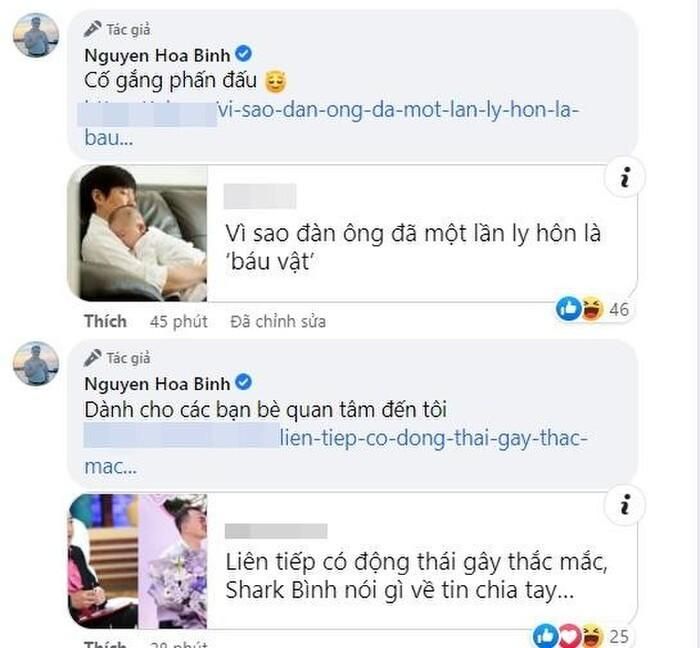The image size is (700, 648).
Task: Click the verified badge in the first comment
Action: tap(244, 54)
